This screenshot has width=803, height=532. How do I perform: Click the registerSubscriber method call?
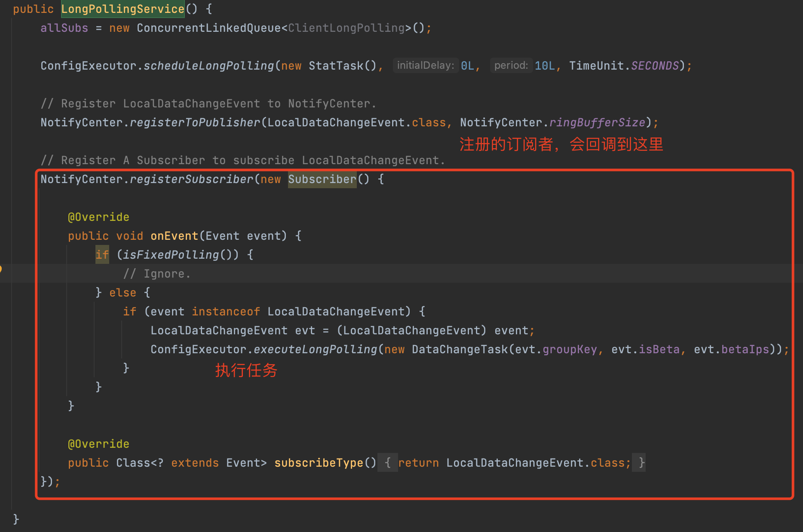tap(191, 179)
